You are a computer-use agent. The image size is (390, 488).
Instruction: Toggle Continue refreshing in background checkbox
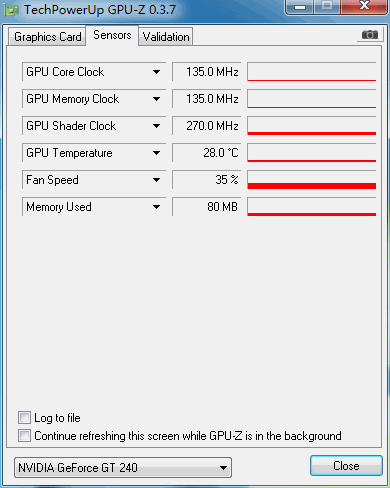coord(24,436)
